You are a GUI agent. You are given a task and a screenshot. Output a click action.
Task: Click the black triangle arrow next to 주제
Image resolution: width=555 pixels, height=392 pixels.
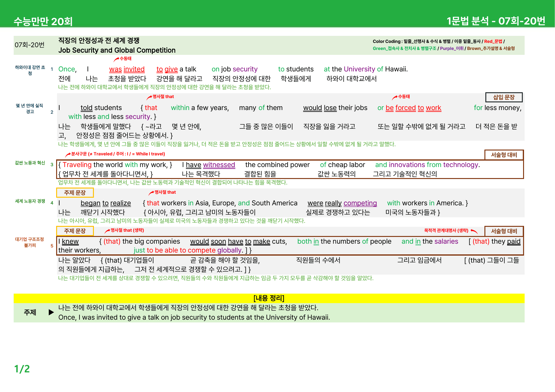click(x=51, y=312)
